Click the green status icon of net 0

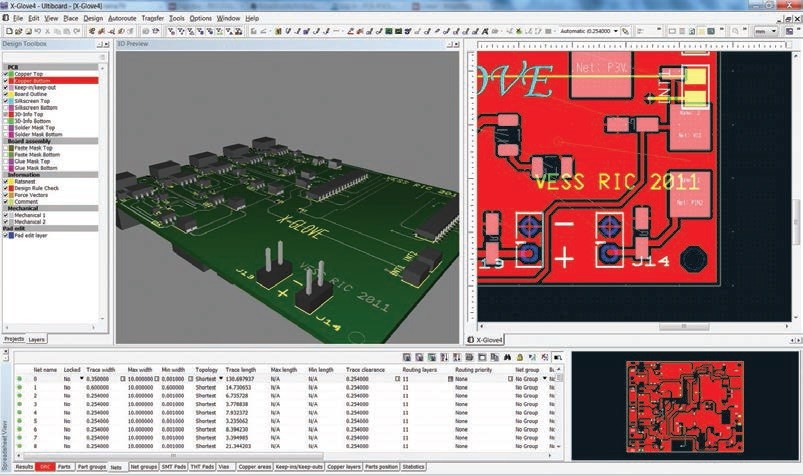click(19, 379)
